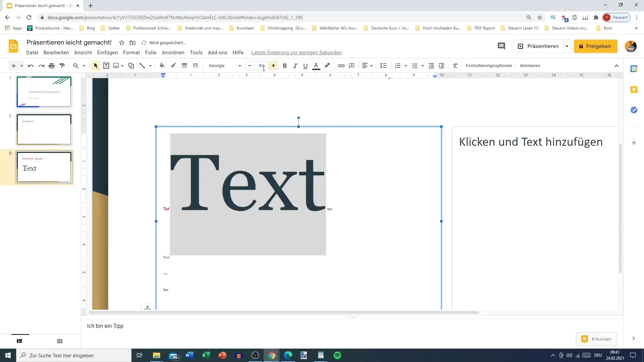Open the Einfügen menu
This screenshot has height=362, width=644.
coord(107,53)
